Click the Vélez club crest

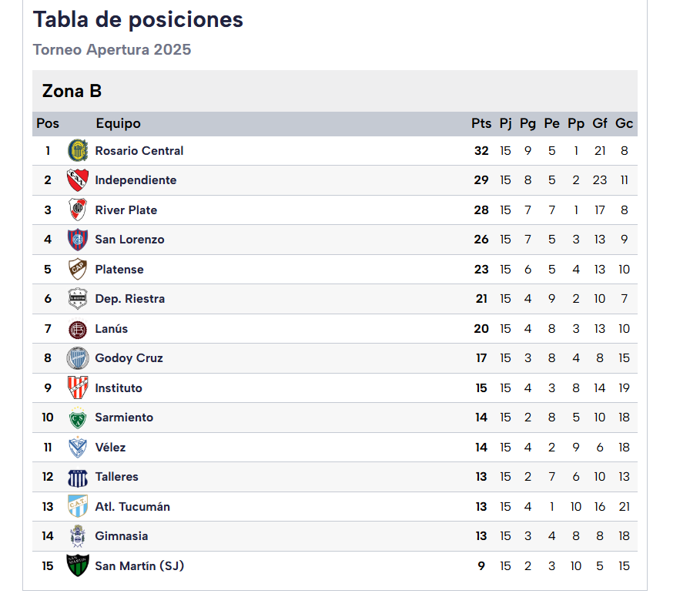(x=78, y=447)
